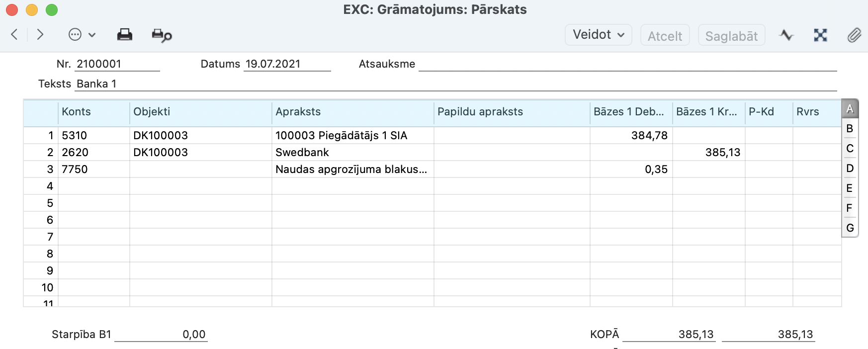Image resolution: width=868 pixels, height=349 pixels.
Task: Click the Atcelt button
Action: tap(665, 36)
